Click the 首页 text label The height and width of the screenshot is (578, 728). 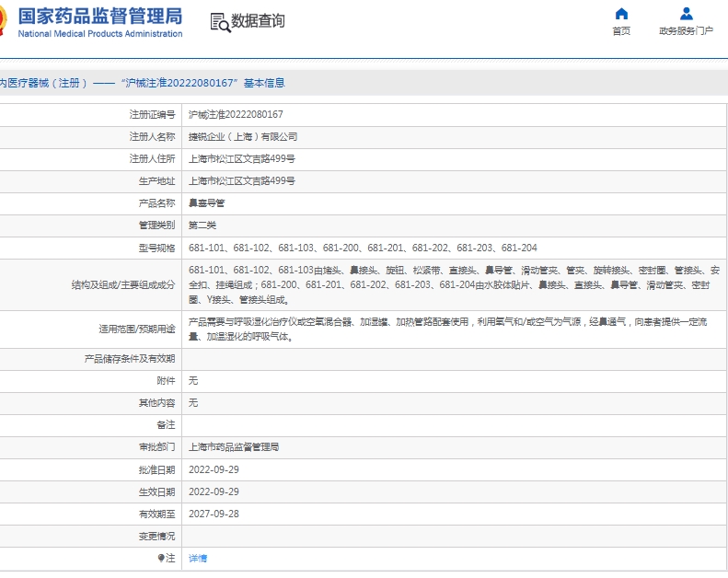tap(621, 31)
